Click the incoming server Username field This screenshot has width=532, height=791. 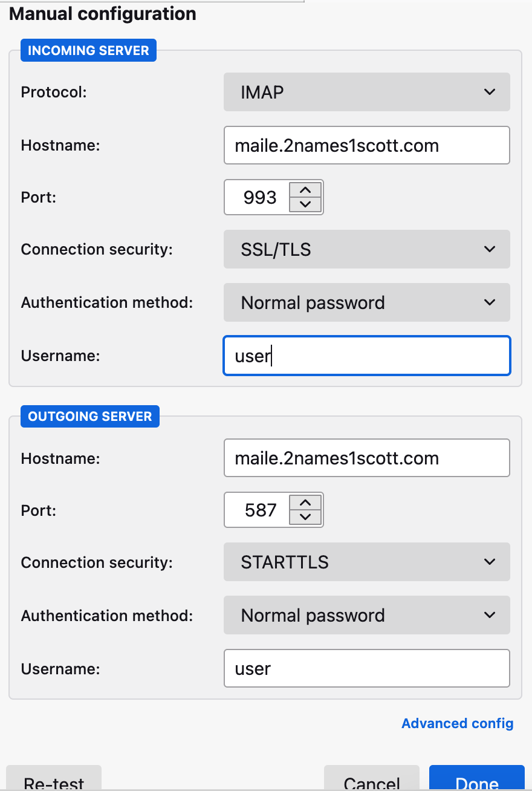366,356
